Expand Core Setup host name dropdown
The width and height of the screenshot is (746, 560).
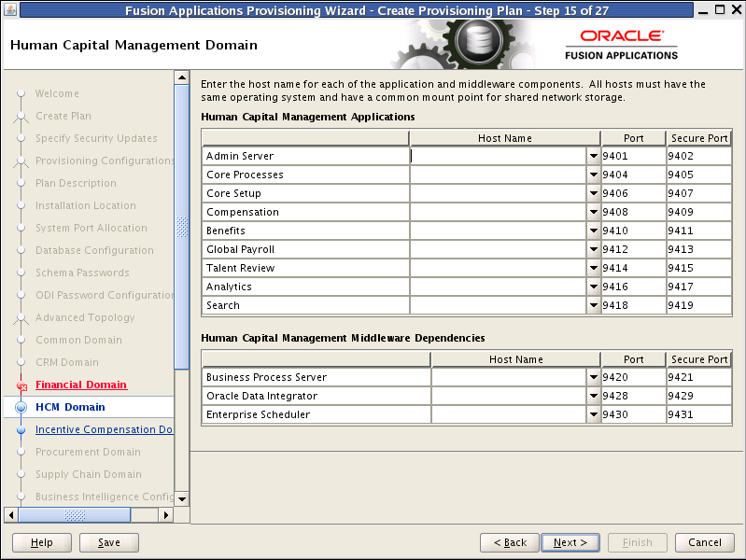593,193
